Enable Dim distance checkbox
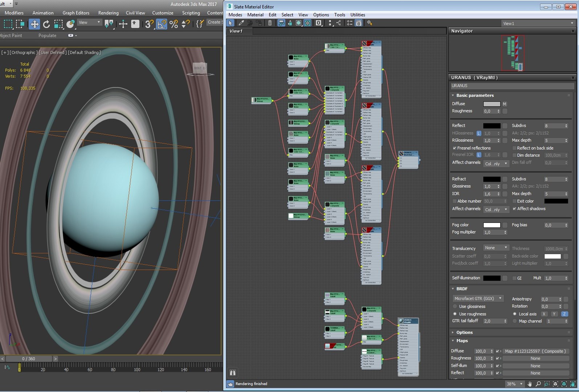The image size is (579, 392). pos(514,155)
